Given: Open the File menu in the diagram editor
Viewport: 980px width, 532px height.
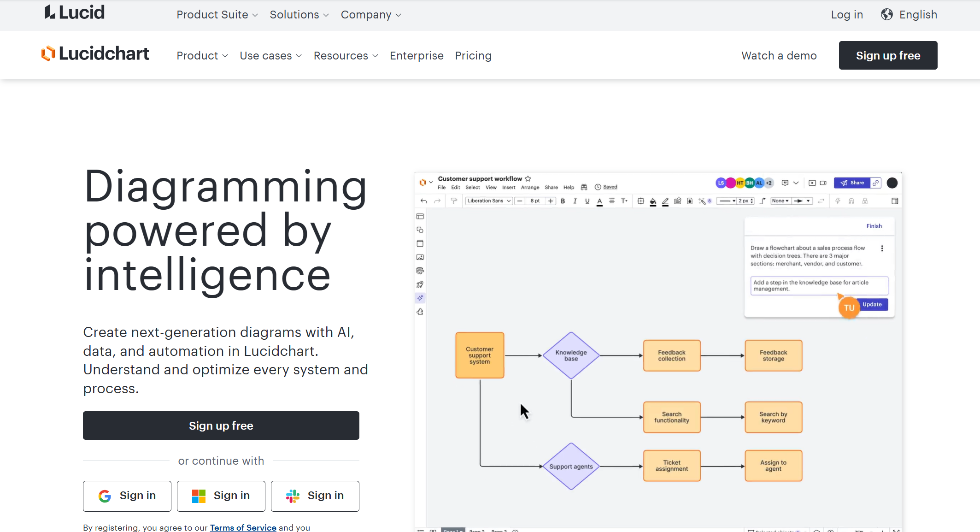Looking at the screenshot, I should (441, 188).
